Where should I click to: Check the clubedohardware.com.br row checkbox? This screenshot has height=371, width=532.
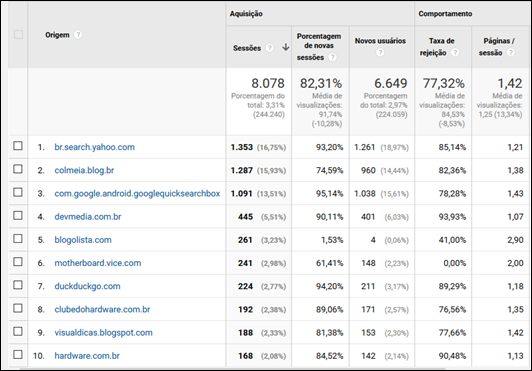[18, 308]
